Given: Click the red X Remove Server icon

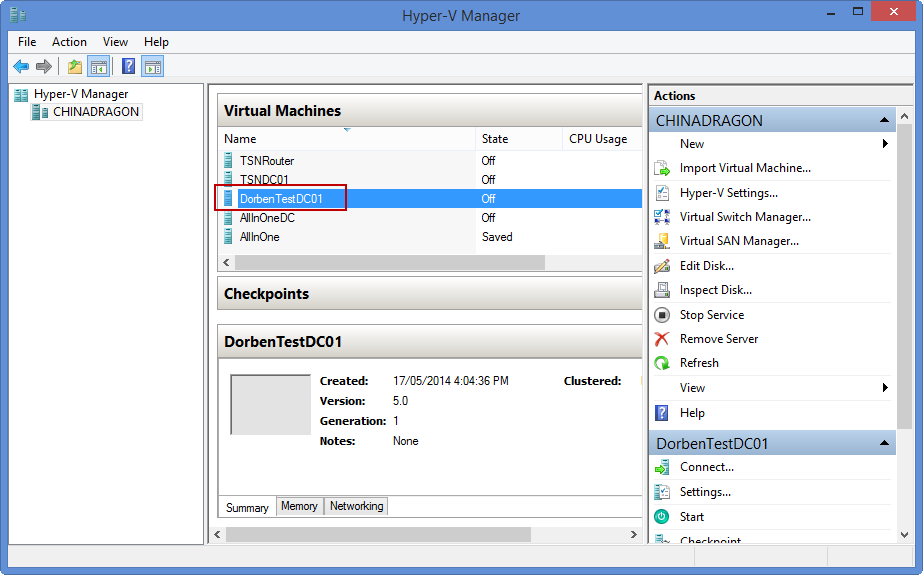Looking at the screenshot, I should (662, 339).
